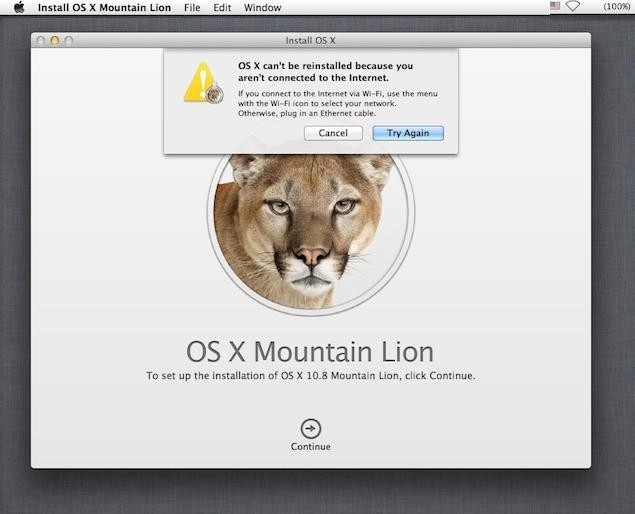Click the battery 100% indicator
The width and height of the screenshot is (635, 514).
point(614,7)
